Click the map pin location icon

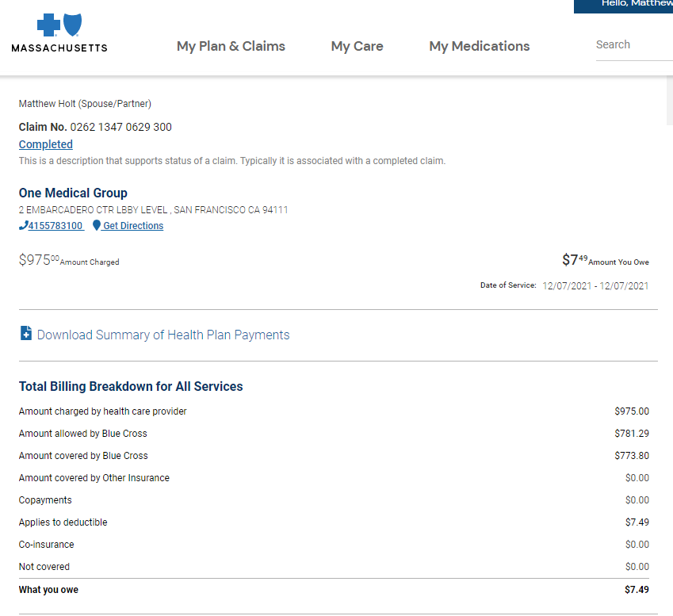[x=97, y=226]
